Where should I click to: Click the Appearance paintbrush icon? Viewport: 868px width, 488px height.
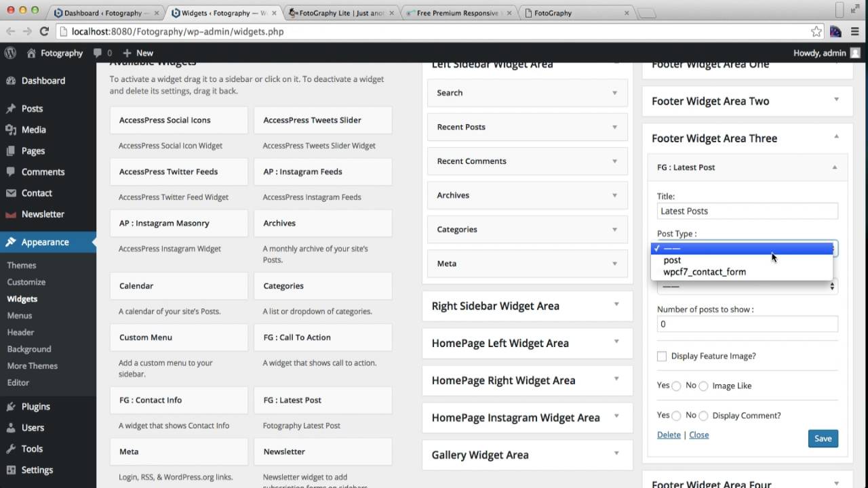coord(11,242)
